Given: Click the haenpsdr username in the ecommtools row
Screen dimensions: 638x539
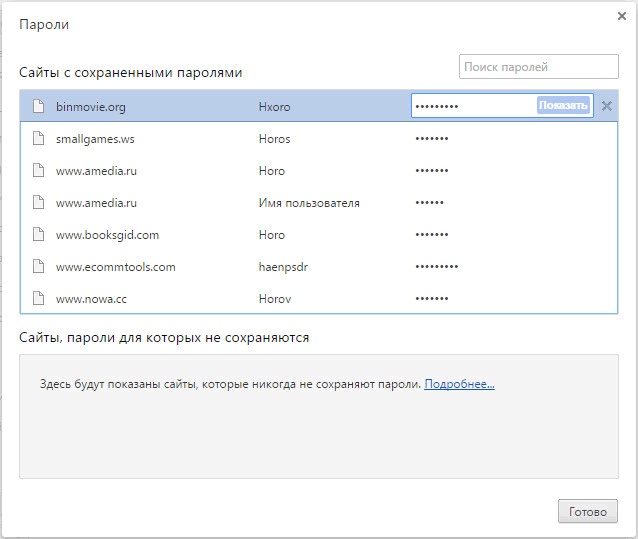Looking at the screenshot, I should pos(286,267).
